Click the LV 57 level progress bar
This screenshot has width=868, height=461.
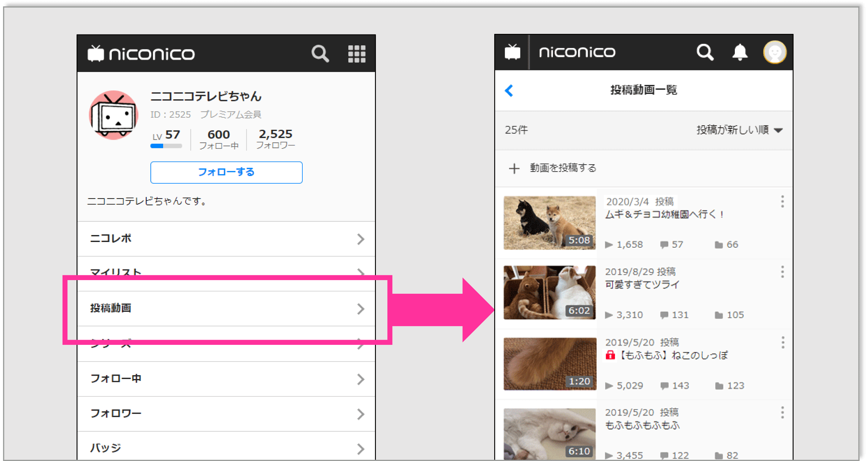click(x=166, y=146)
